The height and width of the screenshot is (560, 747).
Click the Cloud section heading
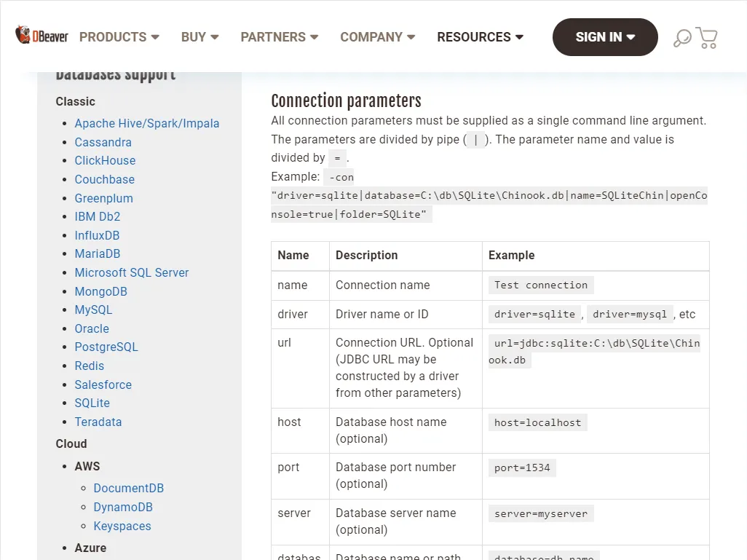coord(71,443)
